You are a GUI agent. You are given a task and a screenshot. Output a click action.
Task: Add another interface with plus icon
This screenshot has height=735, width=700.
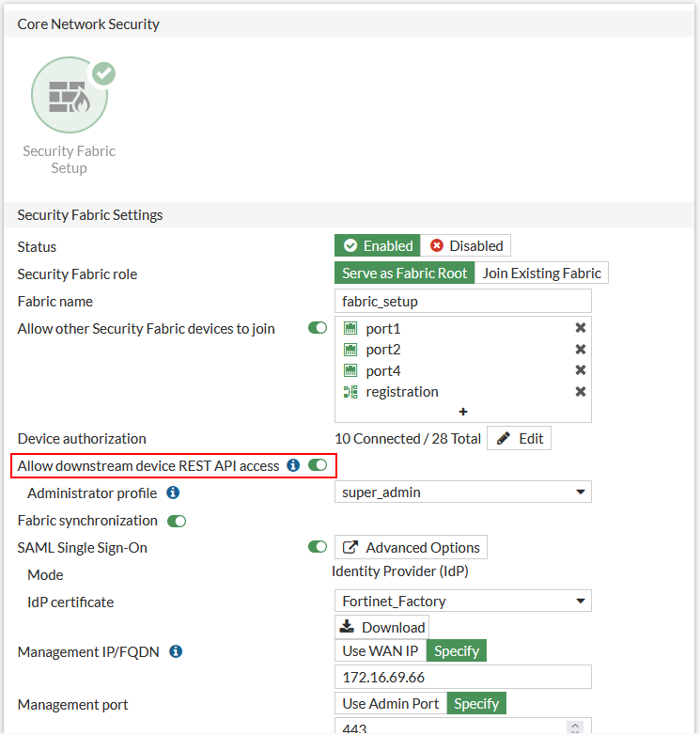(463, 412)
